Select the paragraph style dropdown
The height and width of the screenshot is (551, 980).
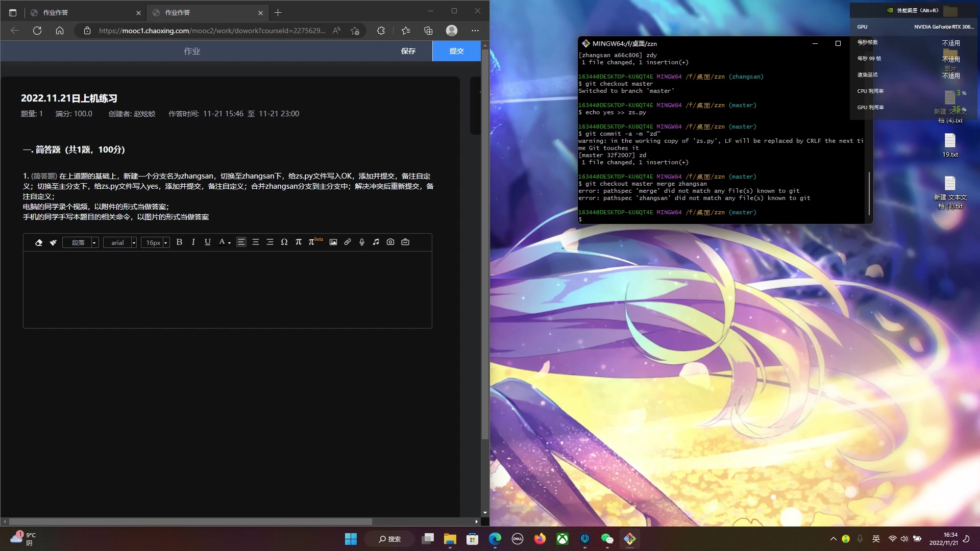(81, 242)
